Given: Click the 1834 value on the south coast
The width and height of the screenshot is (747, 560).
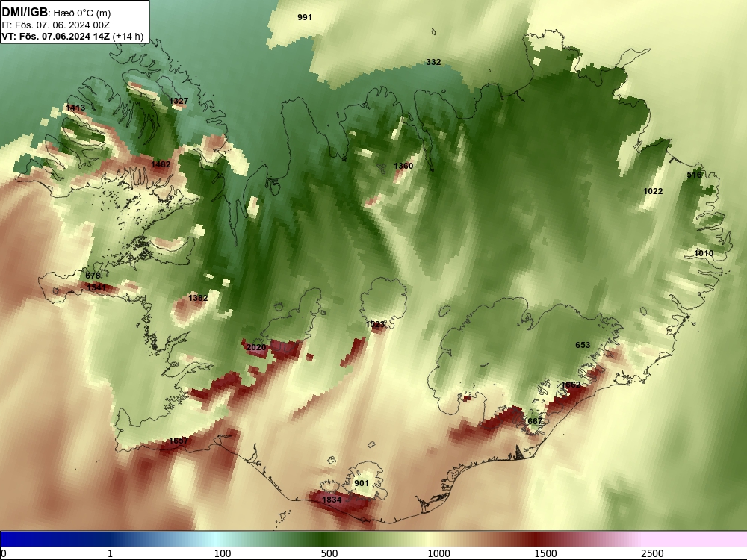Looking at the screenshot, I should click(332, 500).
